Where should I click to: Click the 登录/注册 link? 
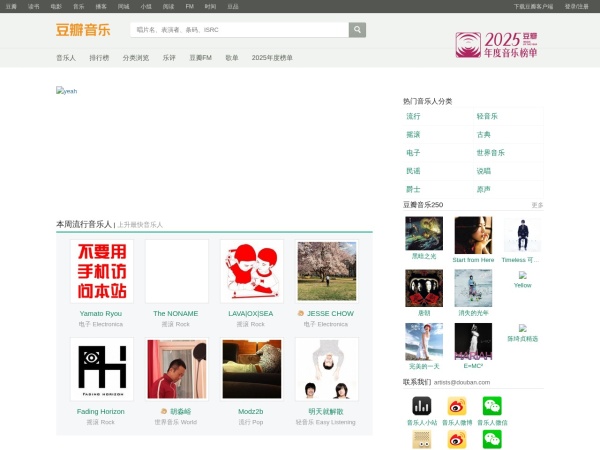click(x=577, y=7)
